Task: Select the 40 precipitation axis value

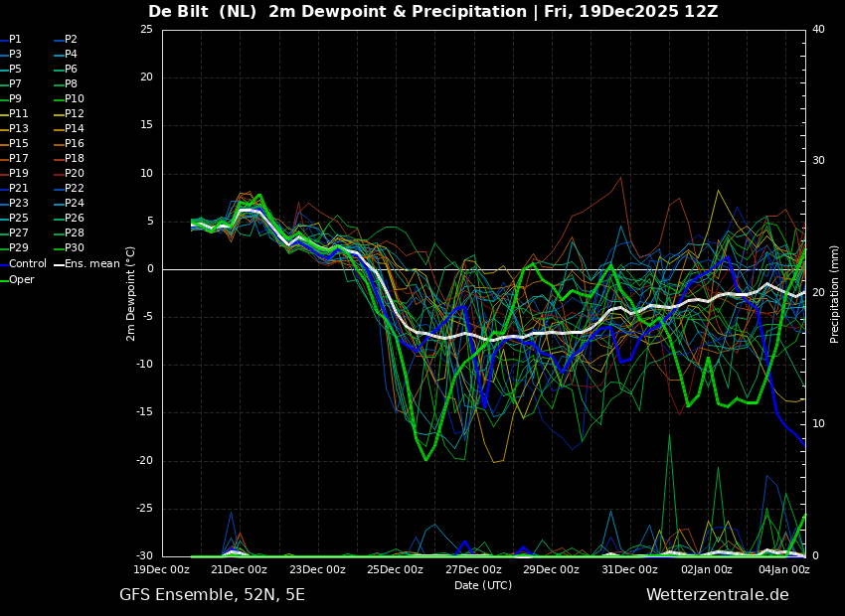Action: click(818, 30)
